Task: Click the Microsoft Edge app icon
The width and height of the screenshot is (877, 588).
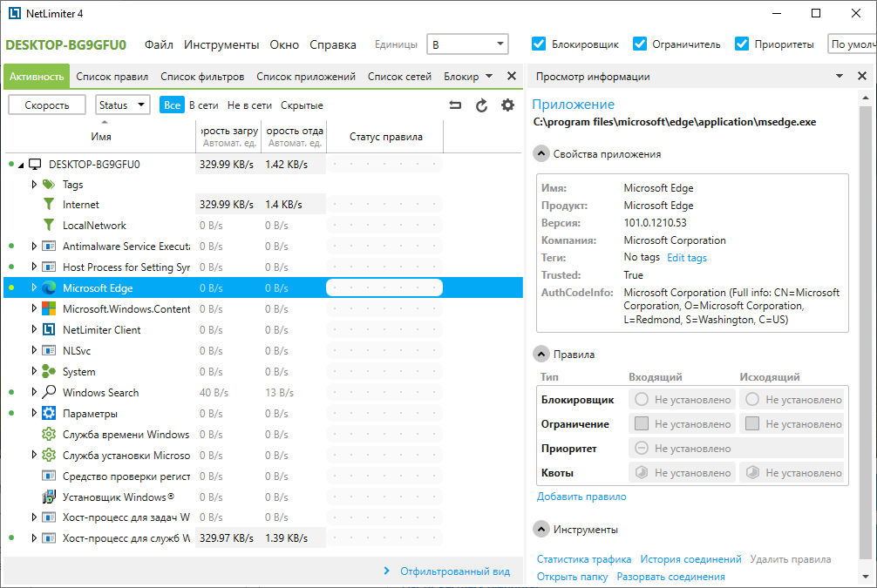Action: pos(49,287)
